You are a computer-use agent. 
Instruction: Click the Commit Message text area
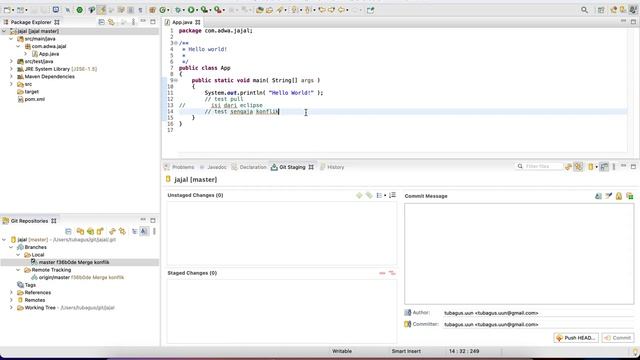click(519, 254)
